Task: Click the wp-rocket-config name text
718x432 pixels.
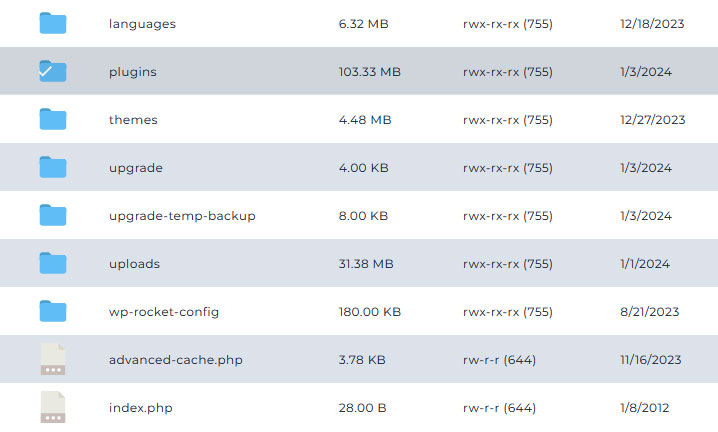Action: (164, 312)
